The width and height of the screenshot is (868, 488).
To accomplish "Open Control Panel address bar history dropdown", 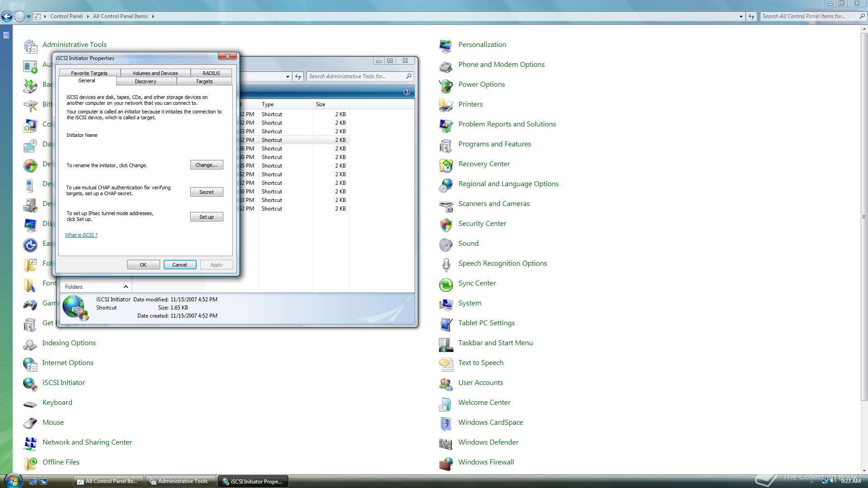I will (741, 16).
